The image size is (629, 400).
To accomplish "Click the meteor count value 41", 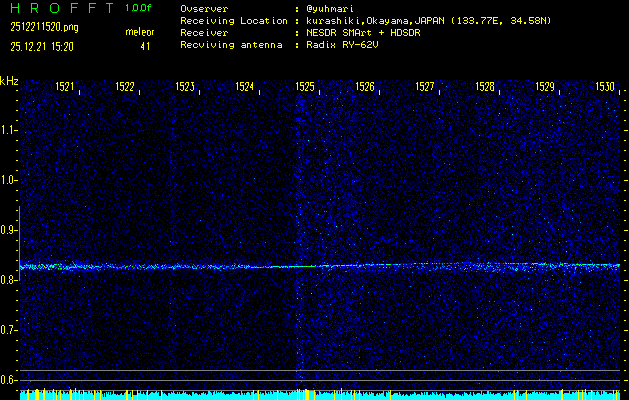I will click(145, 45).
